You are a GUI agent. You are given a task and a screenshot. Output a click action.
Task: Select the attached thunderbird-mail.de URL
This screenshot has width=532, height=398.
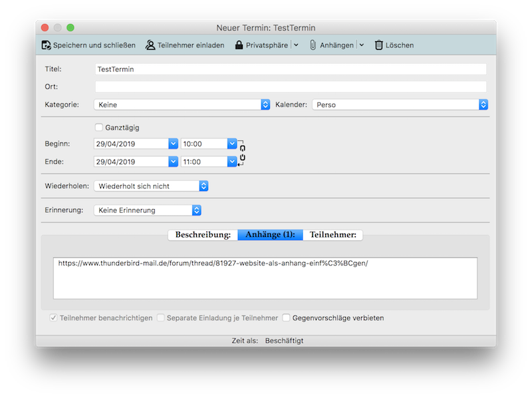pos(213,264)
